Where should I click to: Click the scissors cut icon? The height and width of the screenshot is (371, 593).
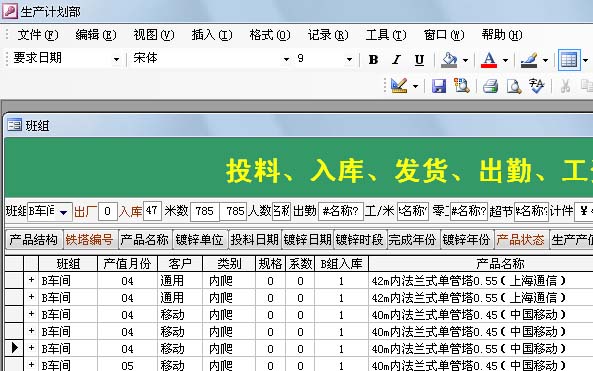pyautogui.click(x=565, y=86)
